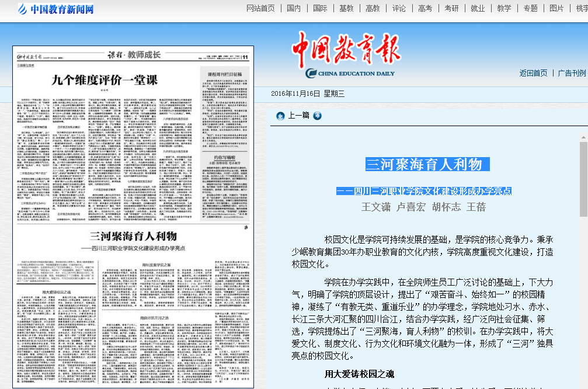Select the 高教 nav item
Screen dimensions: 588x389
(373, 8)
